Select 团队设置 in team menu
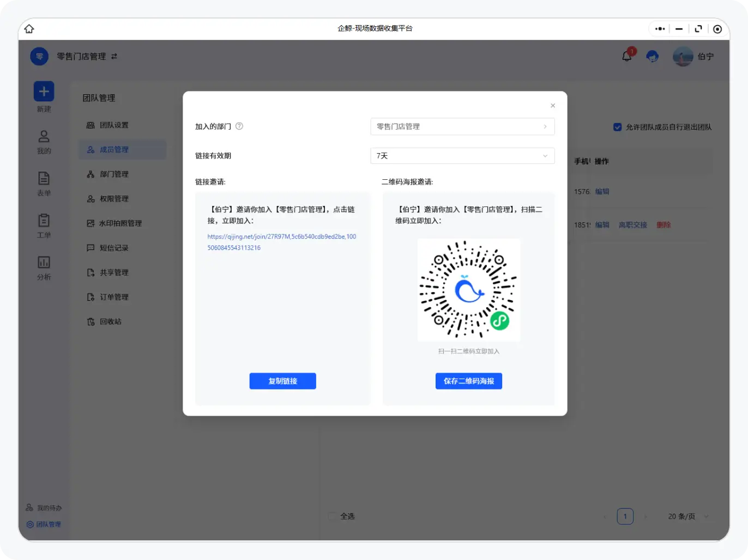 pyautogui.click(x=123, y=125)
